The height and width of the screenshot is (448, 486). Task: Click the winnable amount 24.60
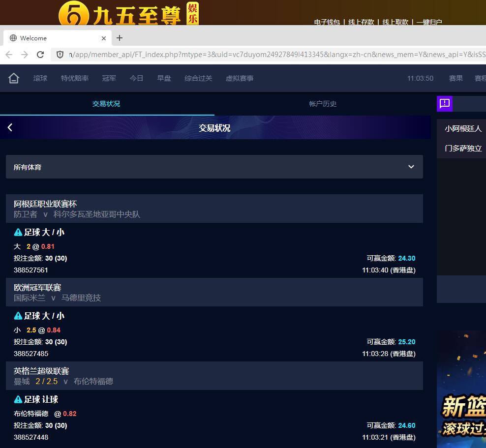coord(407,426)
